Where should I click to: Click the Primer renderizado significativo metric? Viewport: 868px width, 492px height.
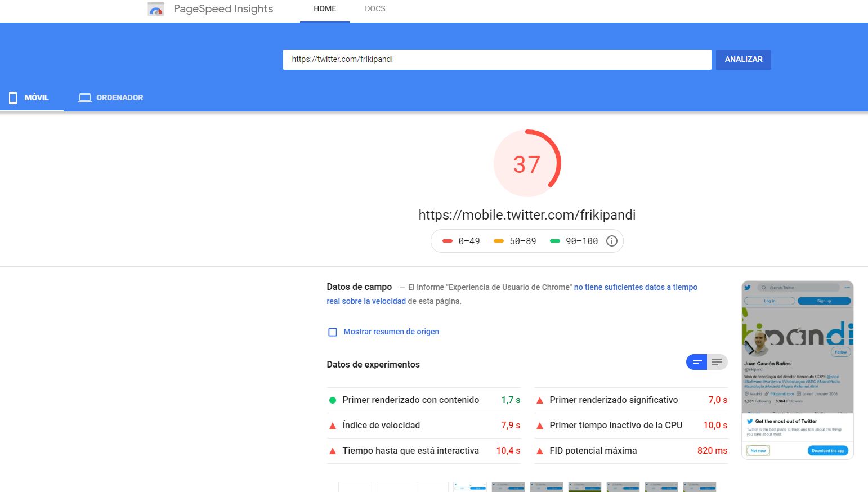point(614,400)
